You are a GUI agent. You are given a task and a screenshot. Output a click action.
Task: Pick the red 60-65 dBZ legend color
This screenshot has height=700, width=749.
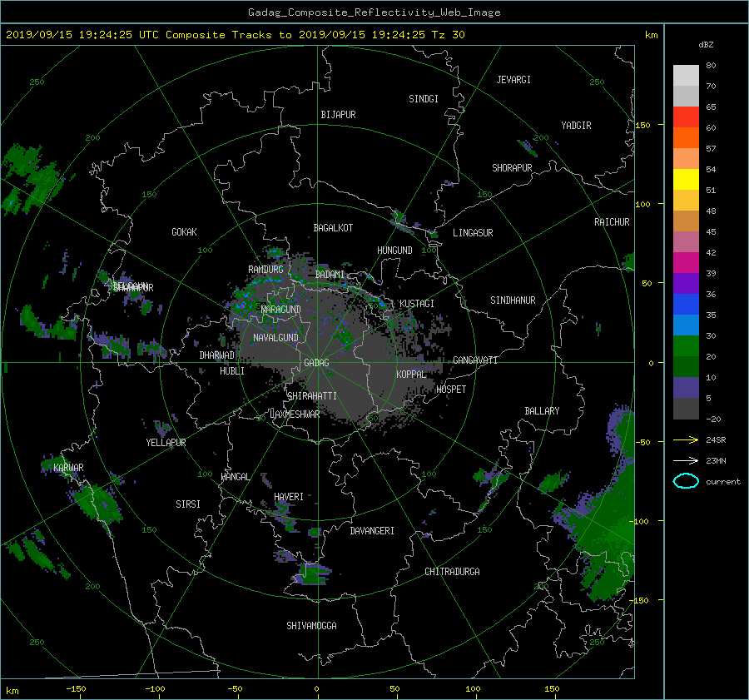click(x=686, y=117)
